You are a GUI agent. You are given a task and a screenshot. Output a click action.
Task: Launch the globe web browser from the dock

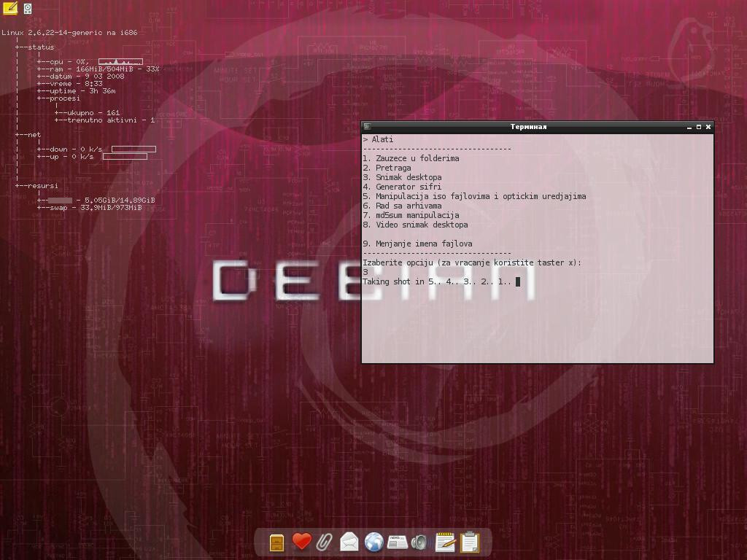point(372,542)
